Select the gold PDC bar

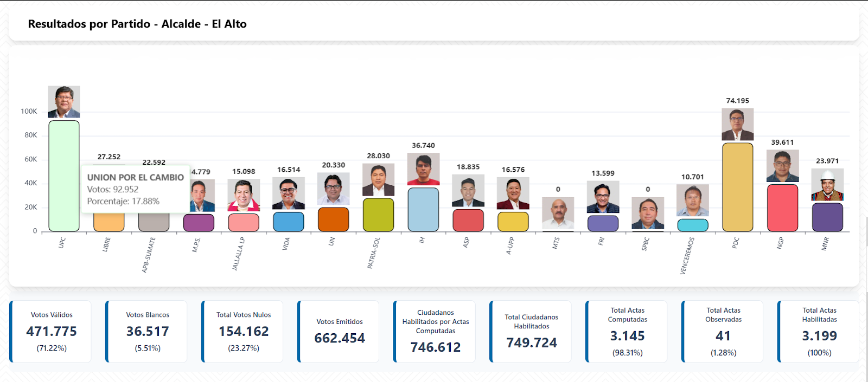[737, 187]
